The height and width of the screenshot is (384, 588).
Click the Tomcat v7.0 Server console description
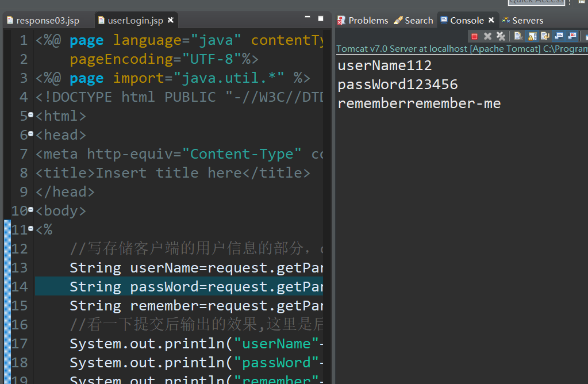[462, 49]
